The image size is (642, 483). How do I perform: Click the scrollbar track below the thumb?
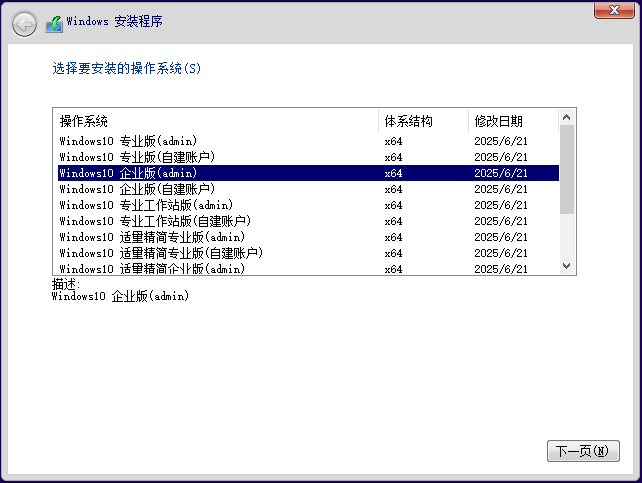coord(567,236)
